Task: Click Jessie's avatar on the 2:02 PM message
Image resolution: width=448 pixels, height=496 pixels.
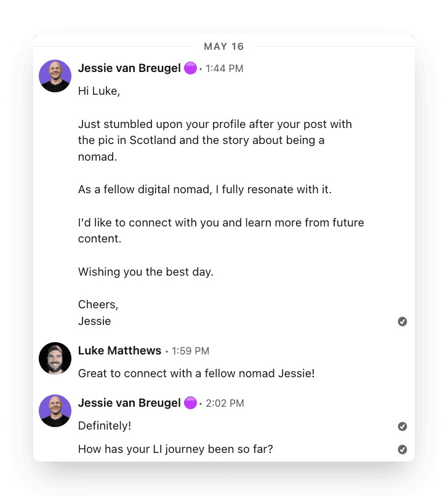Action: [x=55, y=410]
